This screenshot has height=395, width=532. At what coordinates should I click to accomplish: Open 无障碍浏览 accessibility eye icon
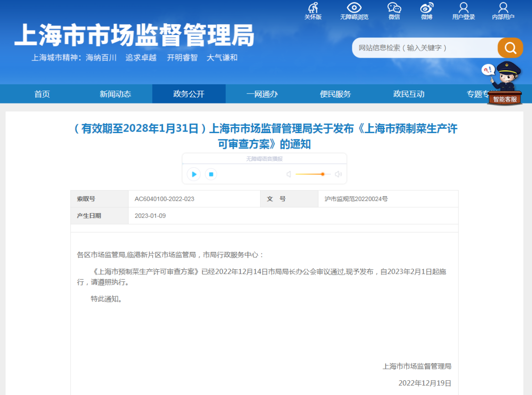[x=354, y=8]
